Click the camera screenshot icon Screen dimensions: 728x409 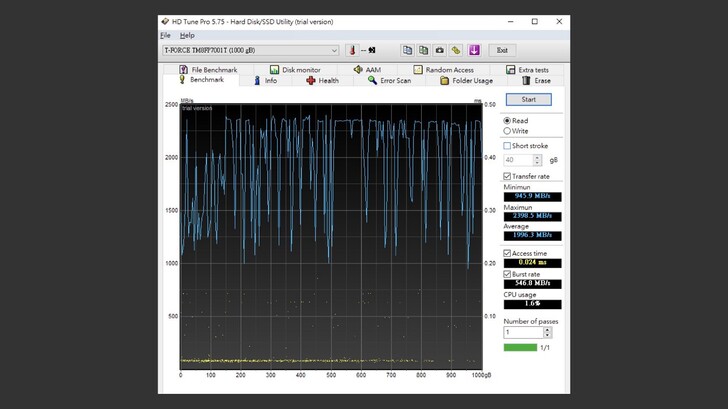pyautogui.click(x=439, y=50)
